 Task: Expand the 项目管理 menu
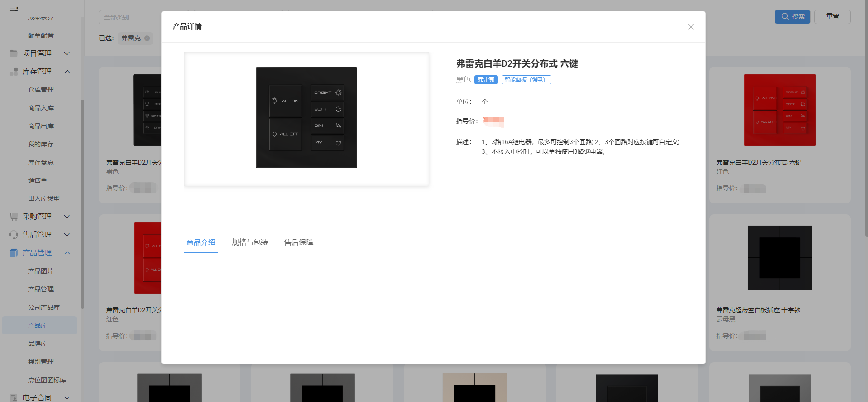[67, 53]
